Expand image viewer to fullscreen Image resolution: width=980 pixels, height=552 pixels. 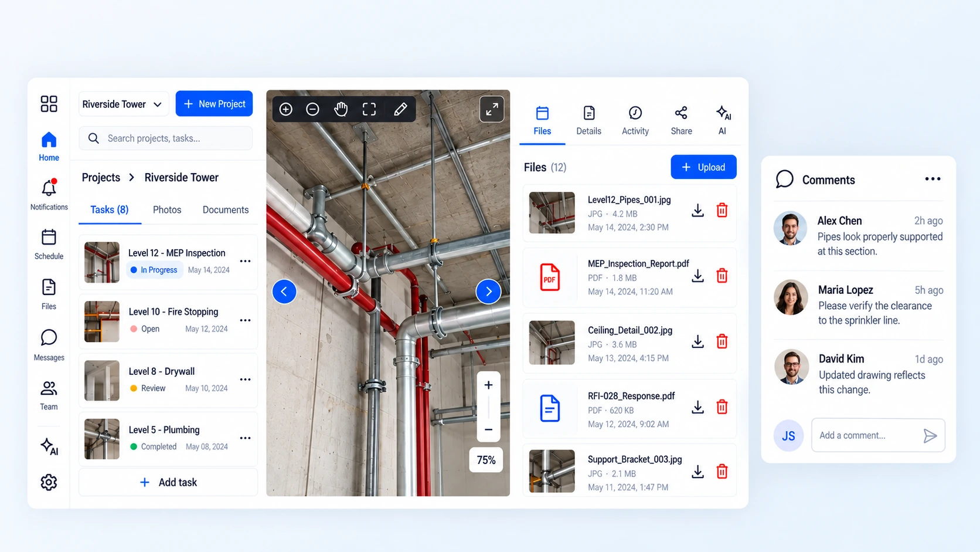(492, 109)
